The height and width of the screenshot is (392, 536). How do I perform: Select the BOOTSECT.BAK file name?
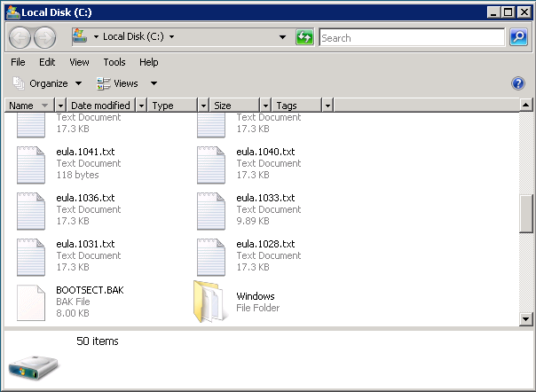(90, 290)
